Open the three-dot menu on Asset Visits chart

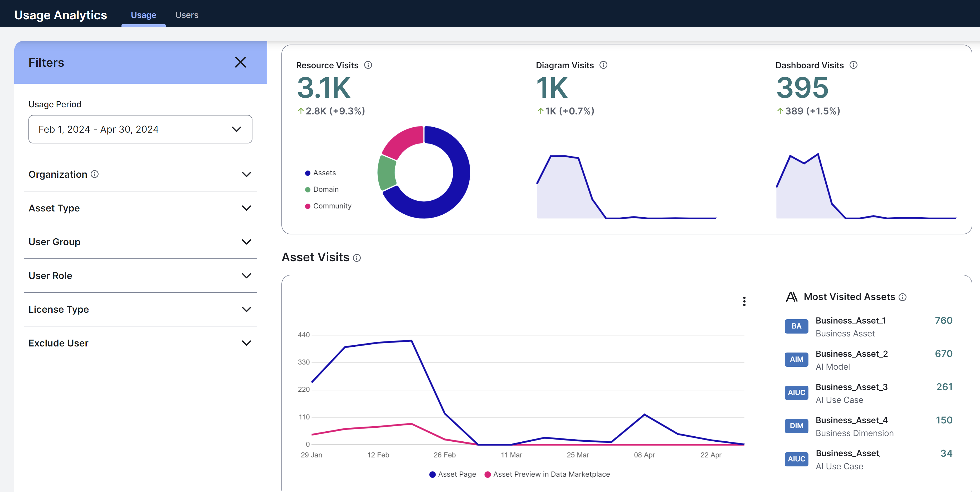(744, 301)
